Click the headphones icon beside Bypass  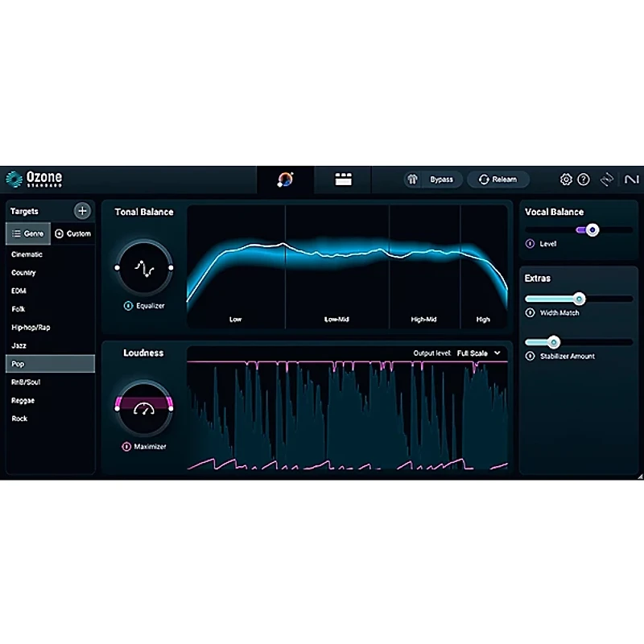coord(411,180)
